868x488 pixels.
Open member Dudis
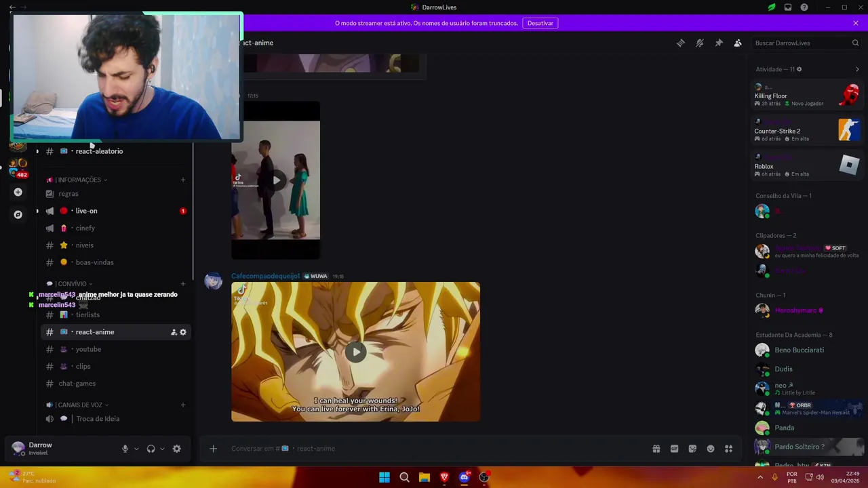click(x=807, y=369)
